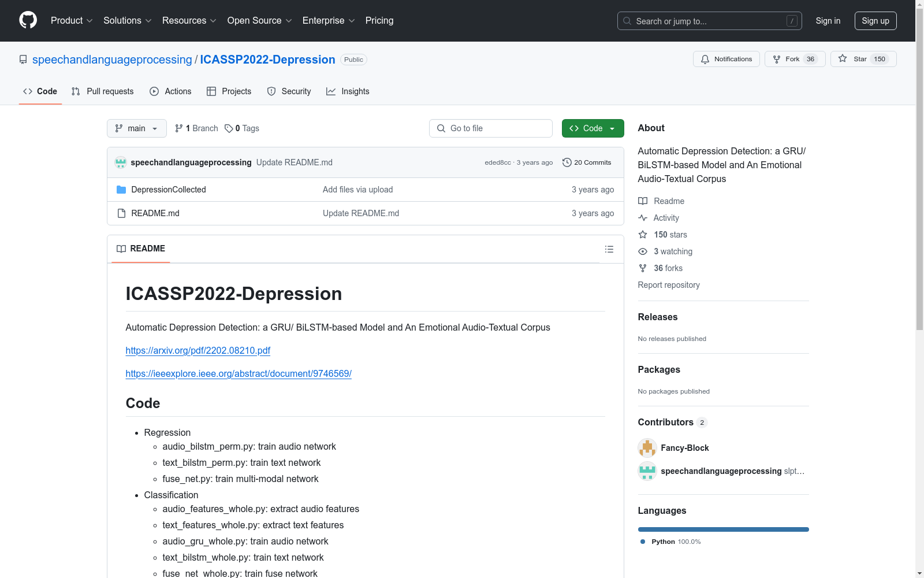924x578 pixels.
Task: Click the Add files via upload commit message
Action: tap(357, 190)
